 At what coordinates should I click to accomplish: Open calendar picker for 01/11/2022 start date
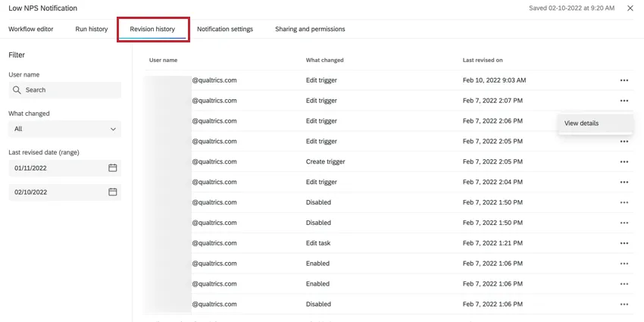pyautogui.click(x=112, y=167)
